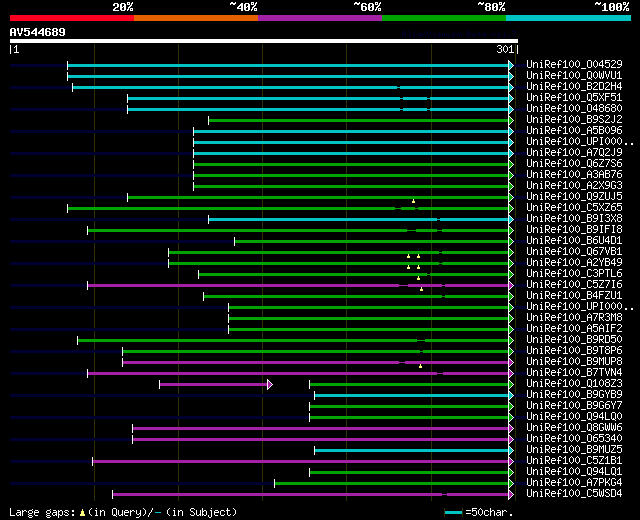This screenshot has width=640, height=520.
Task: Click the orange ~40% legend segment
Action: 196,18
